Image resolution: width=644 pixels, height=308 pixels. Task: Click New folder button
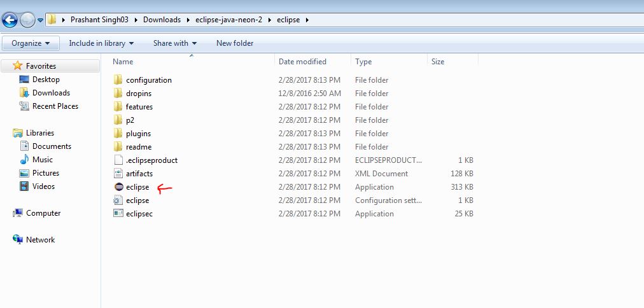pos(235,43)
